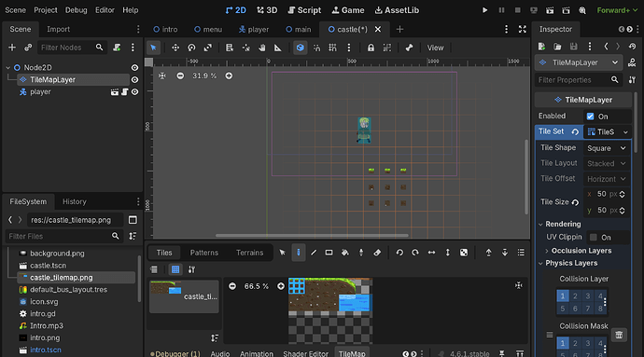
Task: Switch to the Patterns tab
Action: click(x=204, y=253)
